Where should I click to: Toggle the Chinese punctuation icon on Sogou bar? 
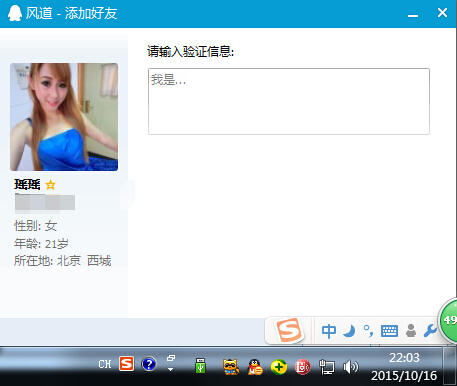[368, 331]
